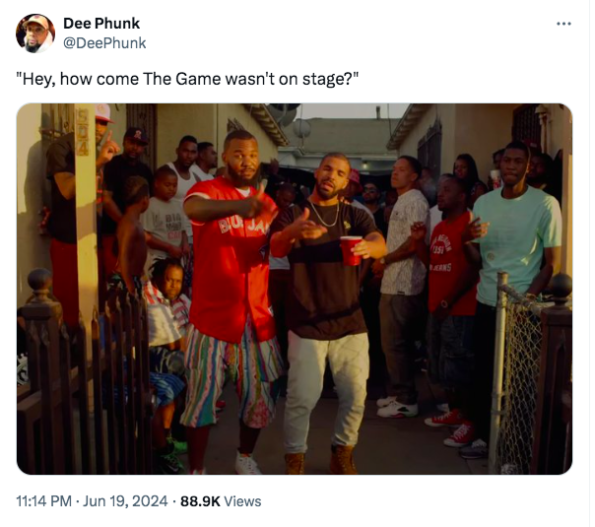Click Dee Phunk's profile avatar
The height and width of the screenshot is (527, 595).
[x=35, y=33]
